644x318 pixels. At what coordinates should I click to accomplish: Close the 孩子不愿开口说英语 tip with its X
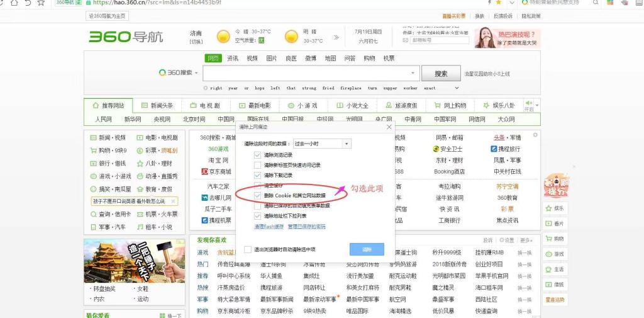click(174, 201)
